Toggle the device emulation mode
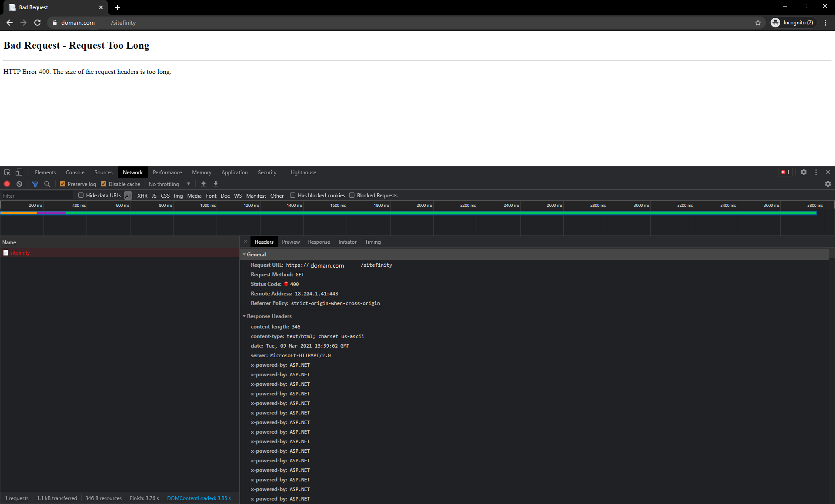 pyautogui.click(x=18, y=172)
